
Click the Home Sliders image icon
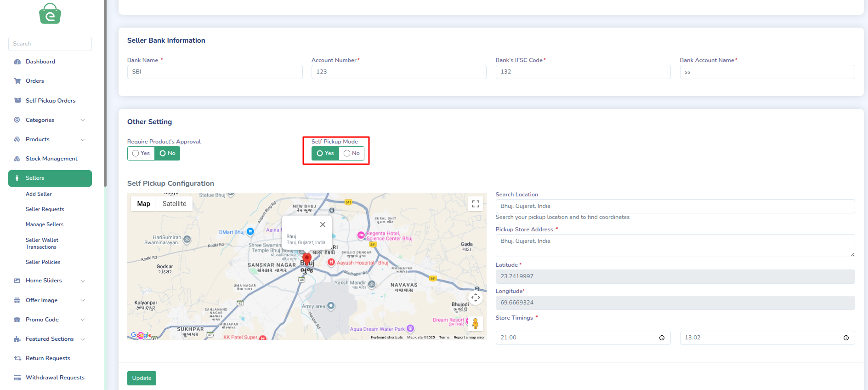point(17,281)
